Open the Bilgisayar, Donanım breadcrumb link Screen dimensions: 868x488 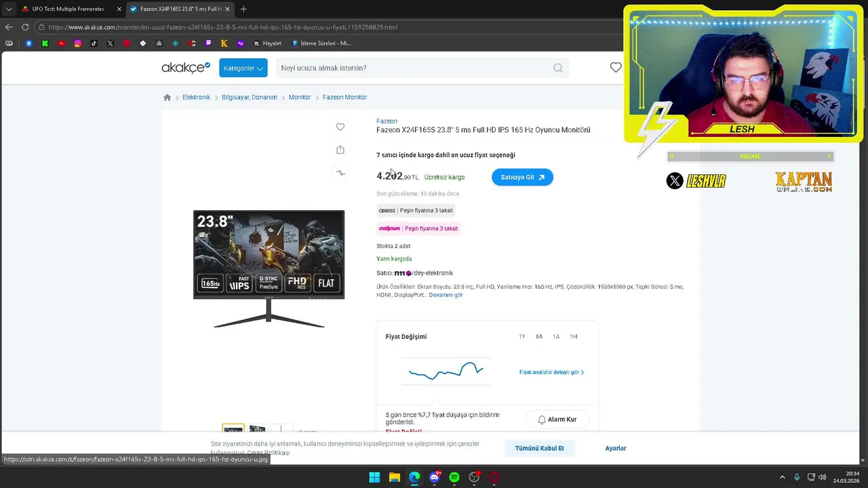pyautogui.click(x=250, y=98)
